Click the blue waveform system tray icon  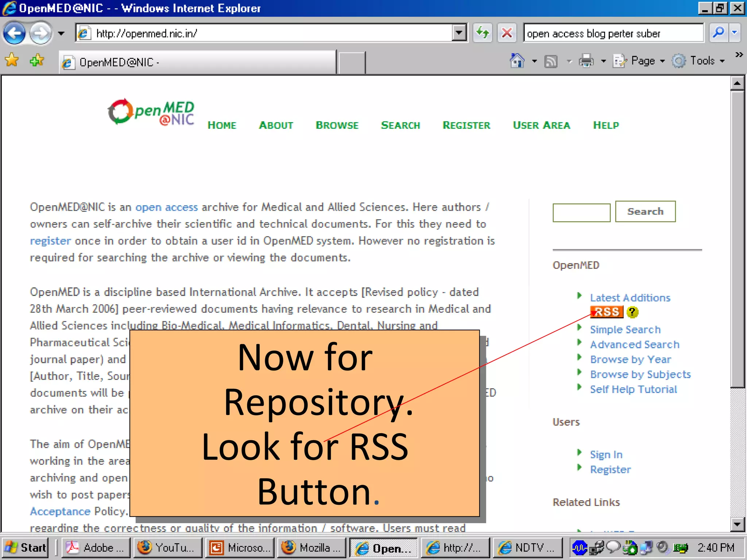click(579, 548)
